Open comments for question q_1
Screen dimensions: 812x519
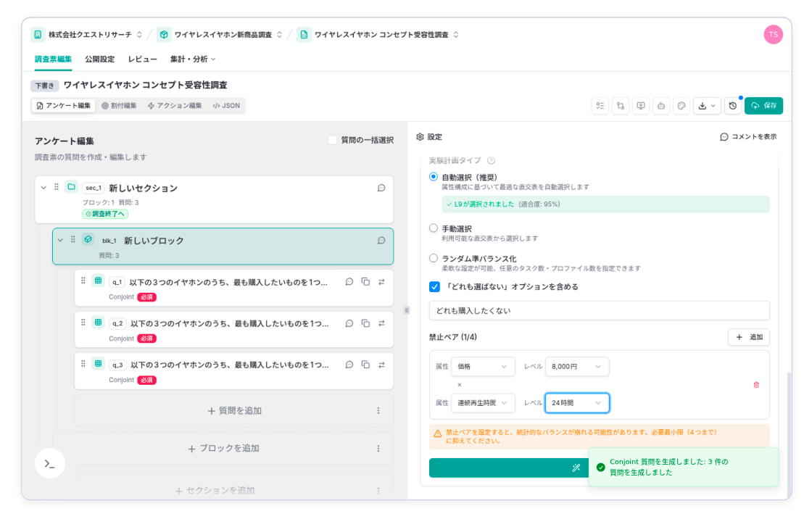click(x=349, y=282)
